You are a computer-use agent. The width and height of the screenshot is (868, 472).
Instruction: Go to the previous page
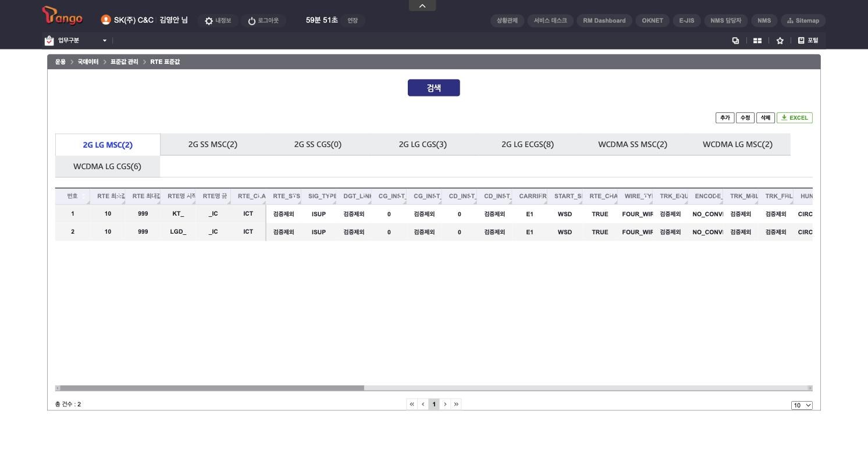[x=423, y=404]
